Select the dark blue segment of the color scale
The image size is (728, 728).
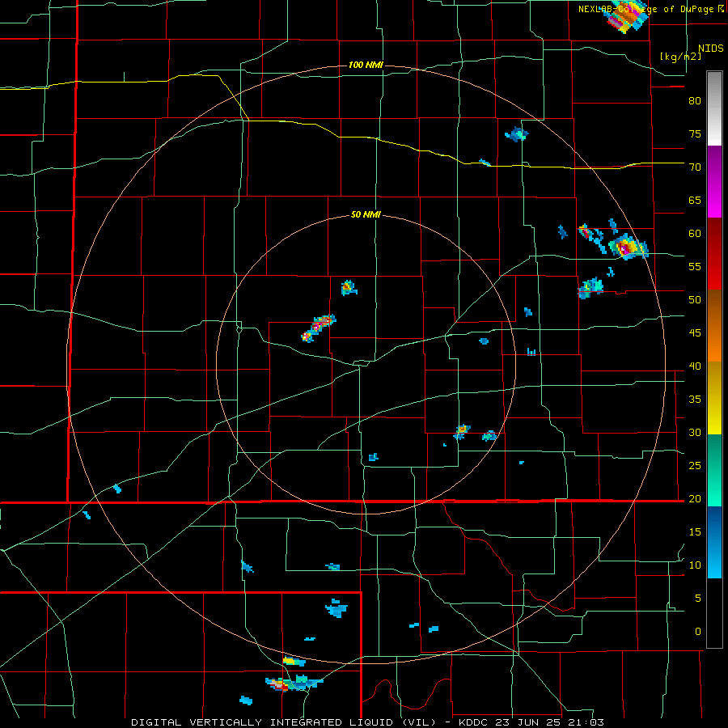[714, 523]
